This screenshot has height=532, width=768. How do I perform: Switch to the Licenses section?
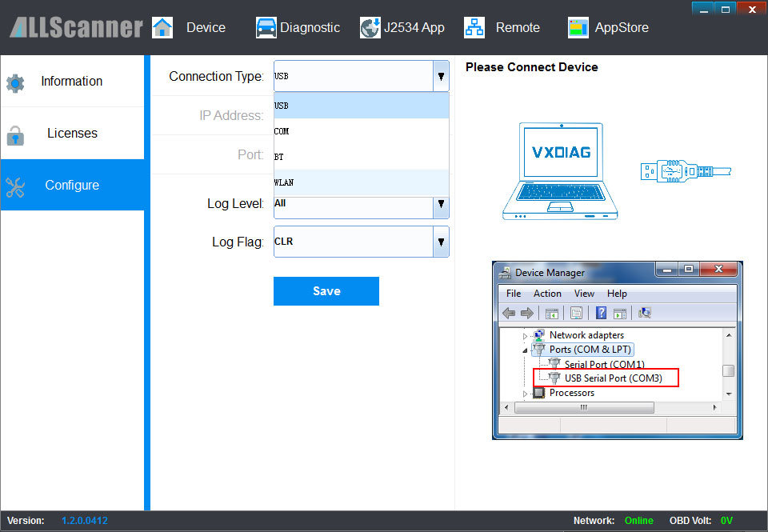72,134
